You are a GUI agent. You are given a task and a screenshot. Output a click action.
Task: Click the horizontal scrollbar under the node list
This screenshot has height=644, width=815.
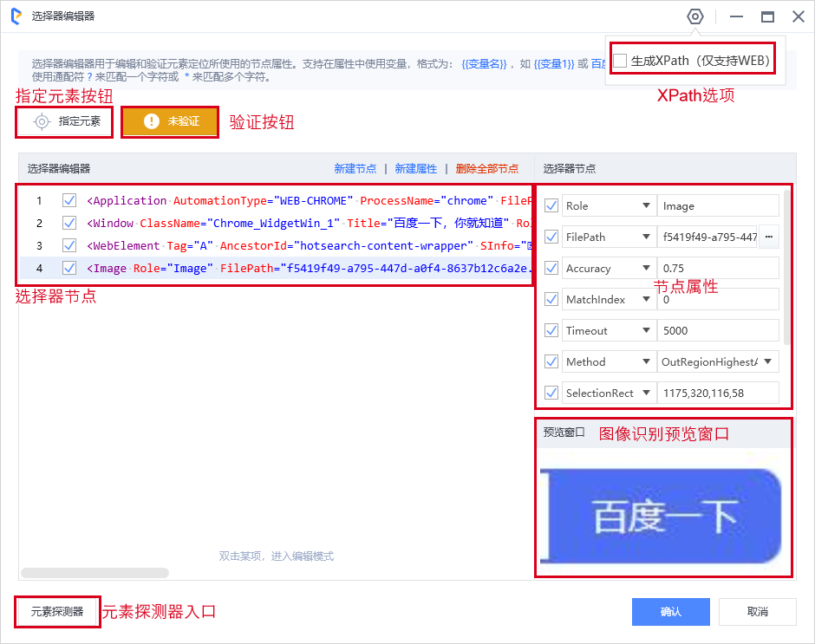coord(95,573)
